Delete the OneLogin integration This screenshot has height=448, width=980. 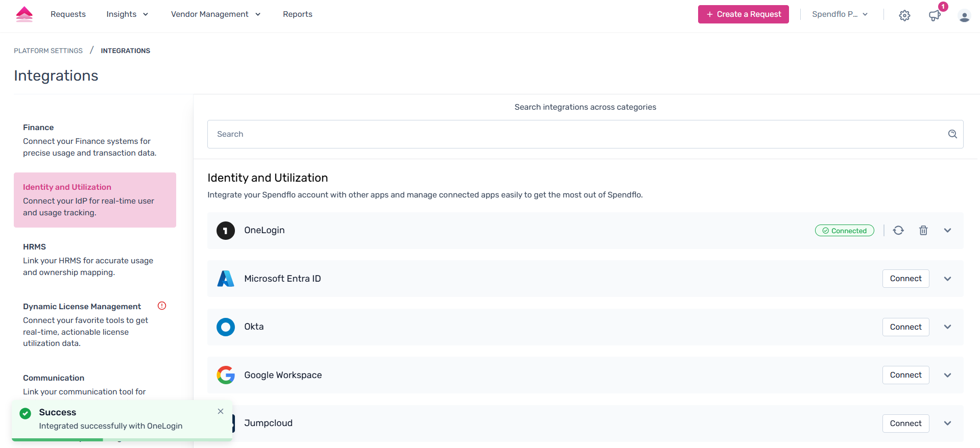[923, 231]
